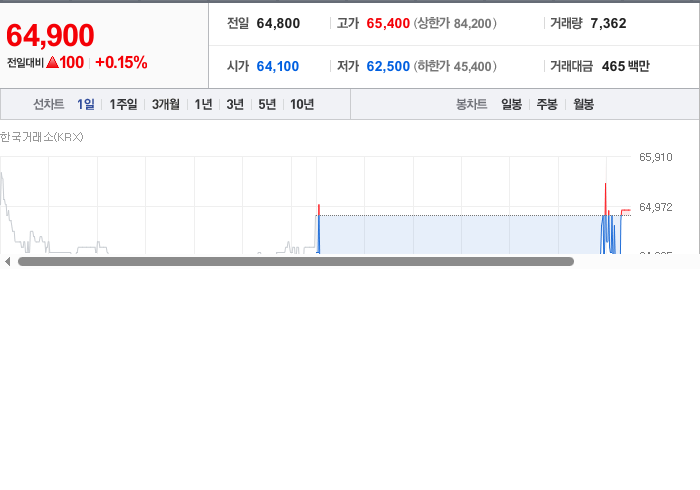
Task: Click the 거래대금 465 백만 value
Action: pyautogui.click(x=625, y=66)
